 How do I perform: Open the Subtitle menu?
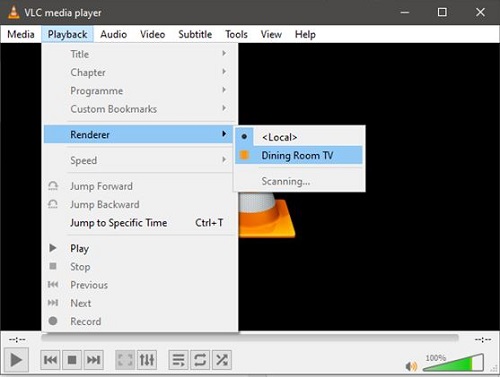(195, 34)
